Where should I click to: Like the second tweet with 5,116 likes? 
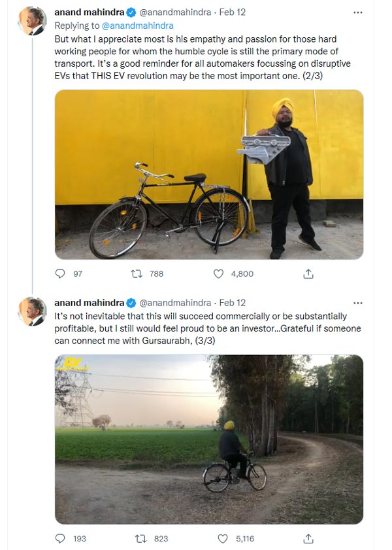pos(223,538)
